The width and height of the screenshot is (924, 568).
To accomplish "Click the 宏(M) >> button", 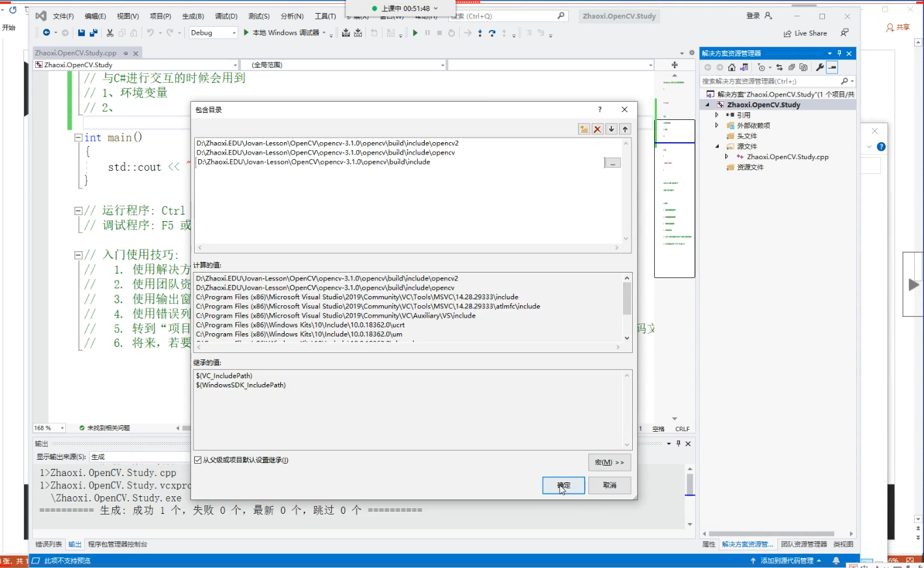I will pos(609,462).
